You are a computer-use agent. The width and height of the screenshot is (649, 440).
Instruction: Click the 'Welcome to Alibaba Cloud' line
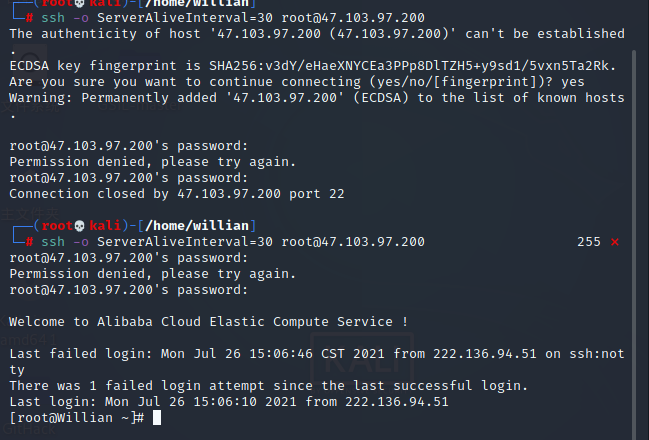click(209, 322)
